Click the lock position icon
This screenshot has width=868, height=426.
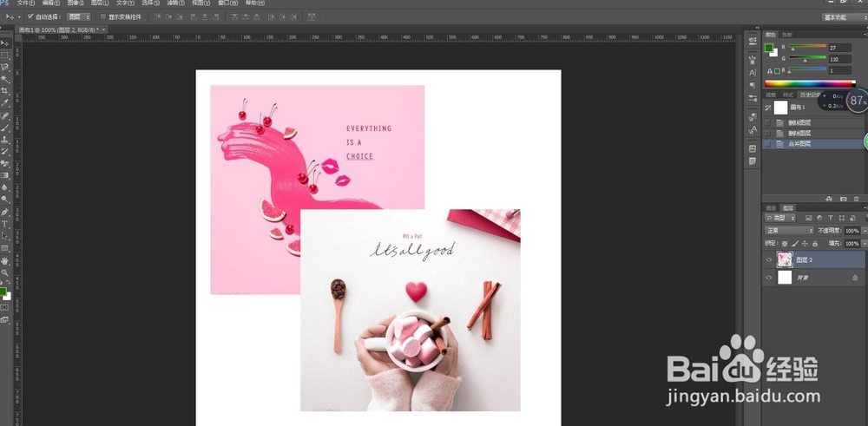[x=805, y=244]
